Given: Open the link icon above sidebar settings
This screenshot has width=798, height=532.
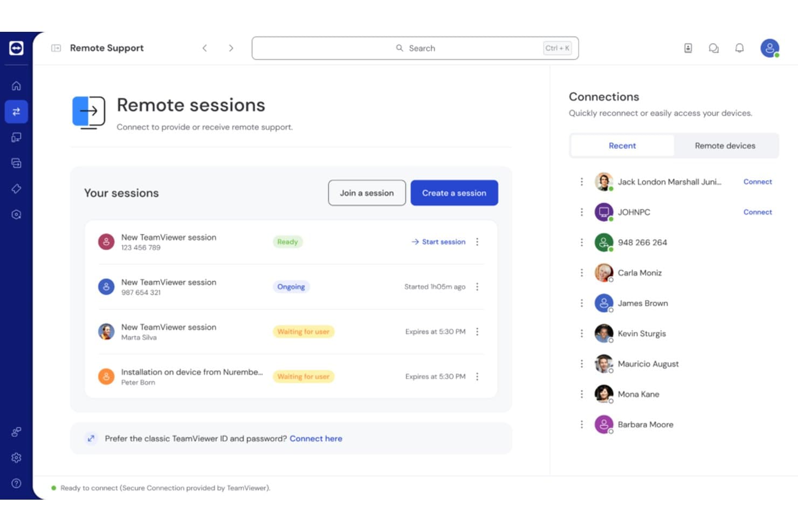Looking at the screenshot, I should coord(16,432).
